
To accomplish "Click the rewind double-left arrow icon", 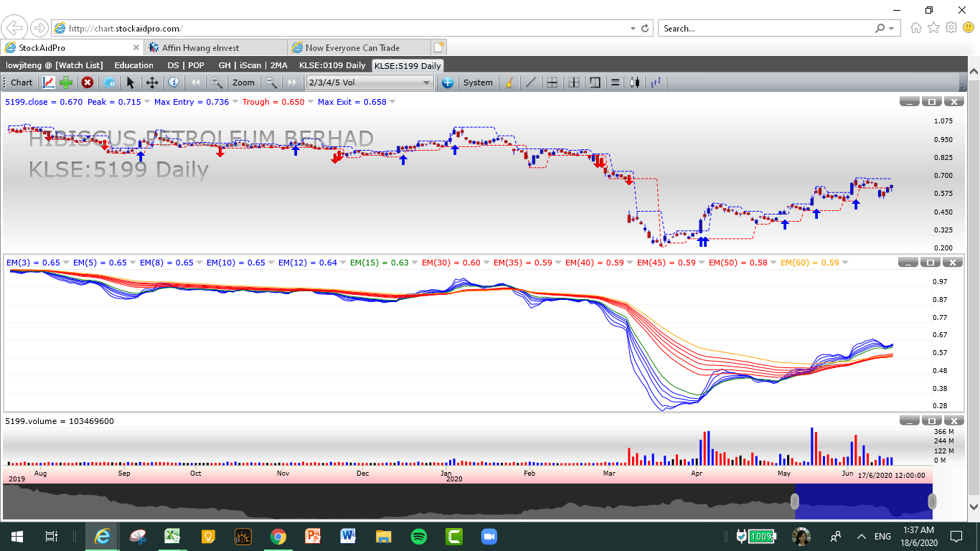I will click(195, 83).
